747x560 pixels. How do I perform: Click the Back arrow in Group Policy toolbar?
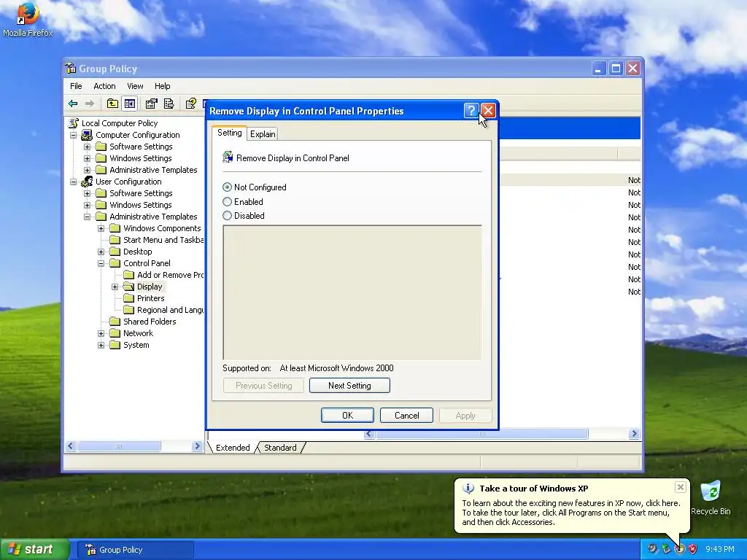point(73,104)
